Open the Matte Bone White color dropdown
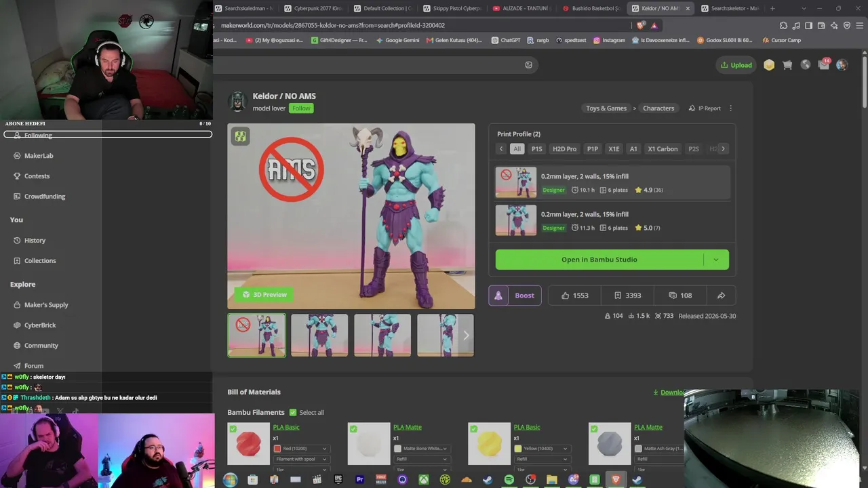Image resolution: width=868 pixels, height=488 pixels. pos(421,449)
